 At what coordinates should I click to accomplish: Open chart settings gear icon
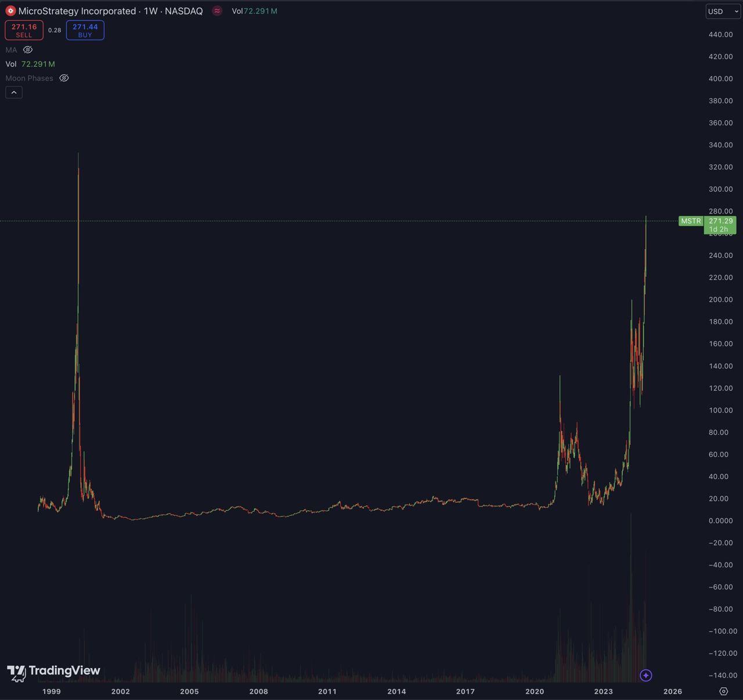click(x=723, y=691)
